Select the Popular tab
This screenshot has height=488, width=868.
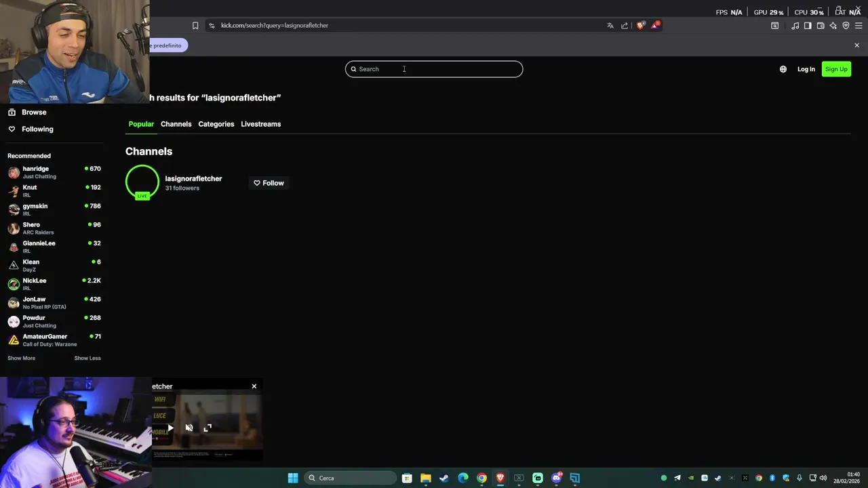(x=141, y=124)
